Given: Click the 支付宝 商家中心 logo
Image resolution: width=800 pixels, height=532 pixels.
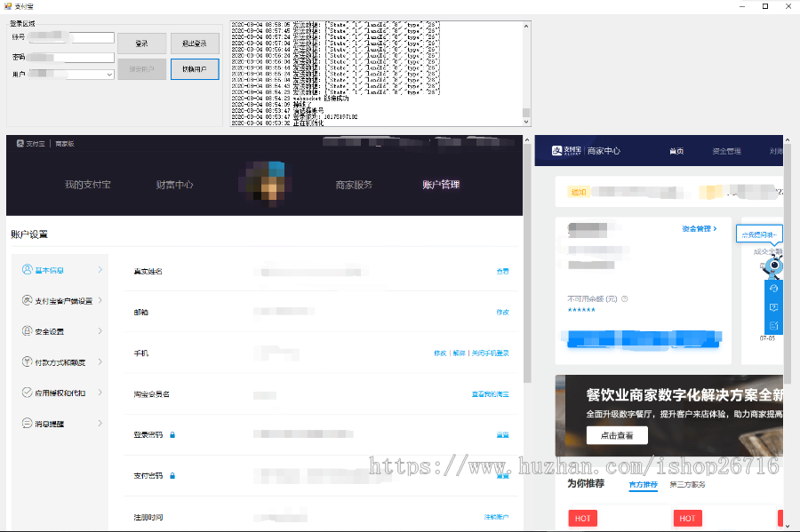Looking at the screenshot, I should click(586, 151).
